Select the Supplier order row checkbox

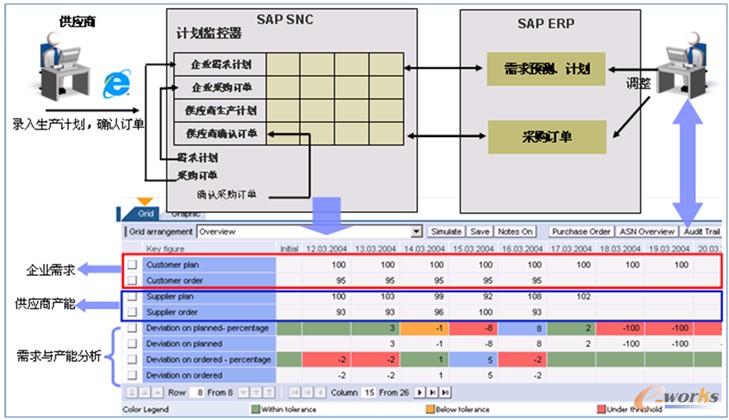[x=132, y=312]
